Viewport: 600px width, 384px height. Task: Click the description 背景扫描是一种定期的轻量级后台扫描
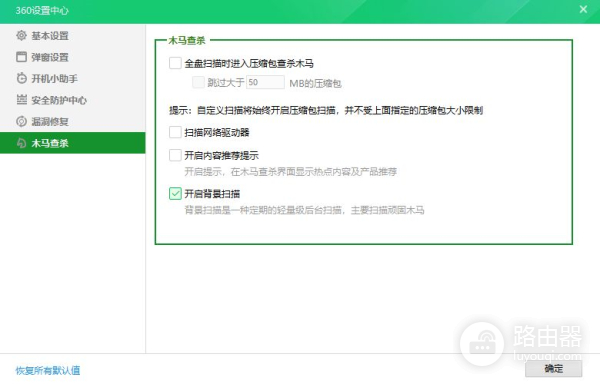coord(304,210)
